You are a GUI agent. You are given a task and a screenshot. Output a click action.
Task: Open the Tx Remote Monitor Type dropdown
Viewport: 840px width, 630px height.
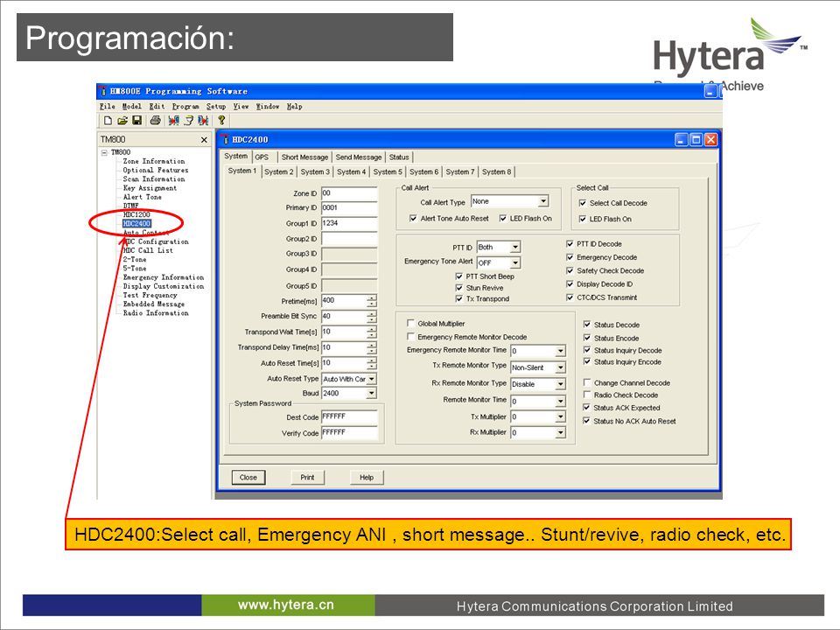coord(560,367)
